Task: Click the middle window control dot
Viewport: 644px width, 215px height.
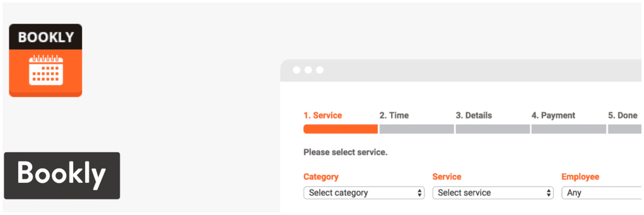Action: coord(308,70)
